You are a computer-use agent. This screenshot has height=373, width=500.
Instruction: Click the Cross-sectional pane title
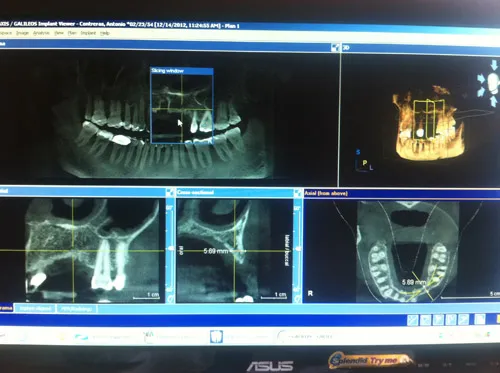pyautogui.click(x=195, y=192)
